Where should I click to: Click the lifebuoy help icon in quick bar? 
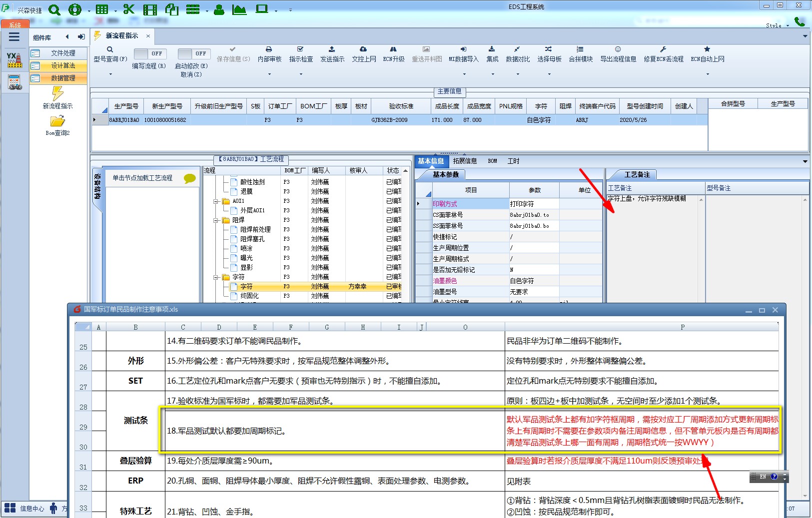[75, 9]
